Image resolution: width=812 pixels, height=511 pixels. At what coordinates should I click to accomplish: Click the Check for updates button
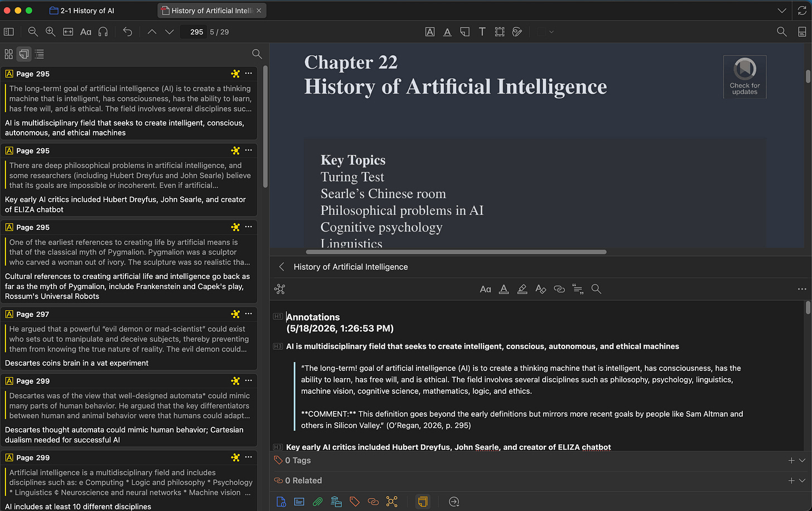tap(745, 77)
